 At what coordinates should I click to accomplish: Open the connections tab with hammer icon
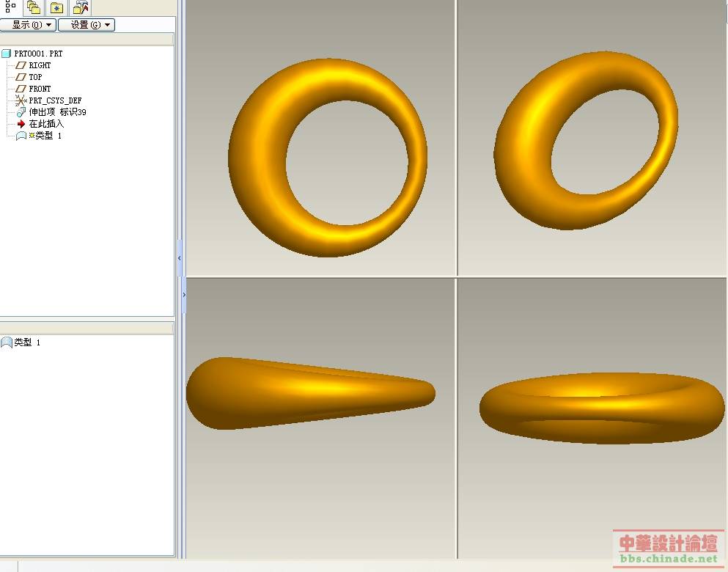[81, 8]
